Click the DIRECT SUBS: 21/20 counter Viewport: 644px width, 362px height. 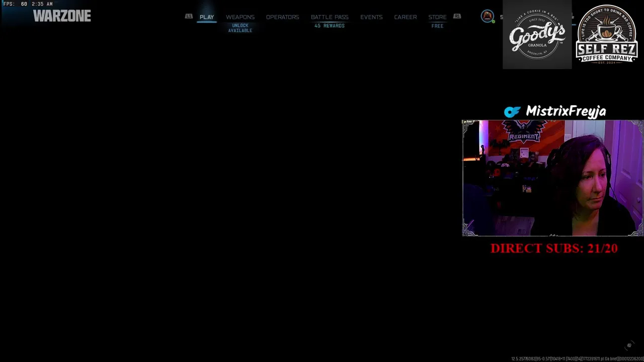tap(554, 248)
